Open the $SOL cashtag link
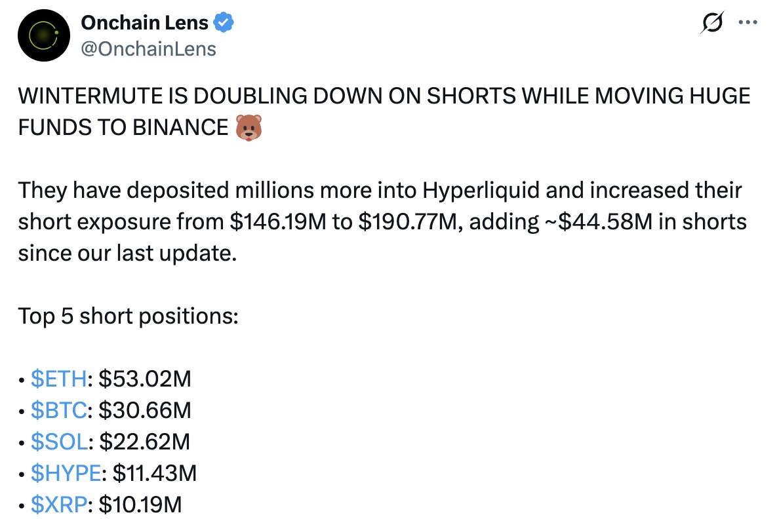The height and width of the screenshot is (532, 779). 59,442
